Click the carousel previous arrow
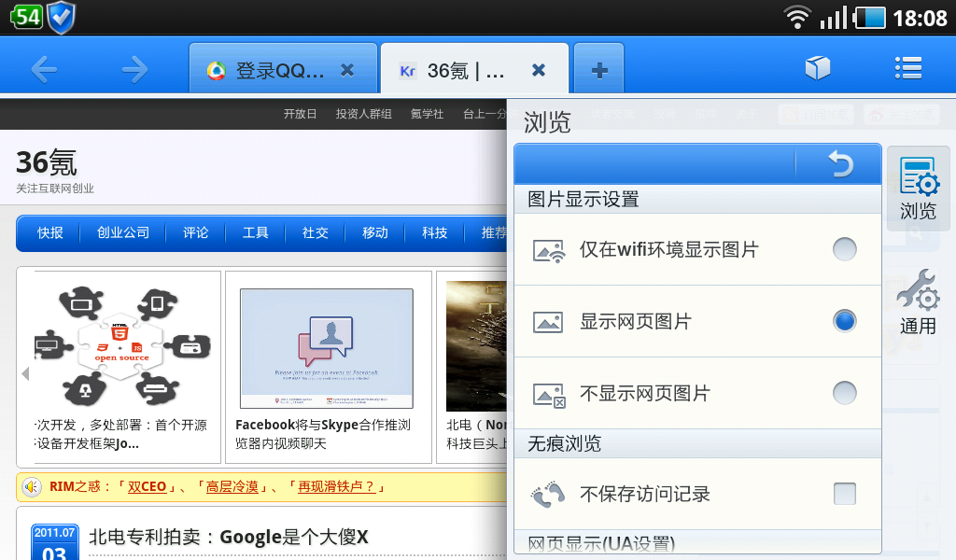Screen dimensions: 956x560 pos(25,373)
